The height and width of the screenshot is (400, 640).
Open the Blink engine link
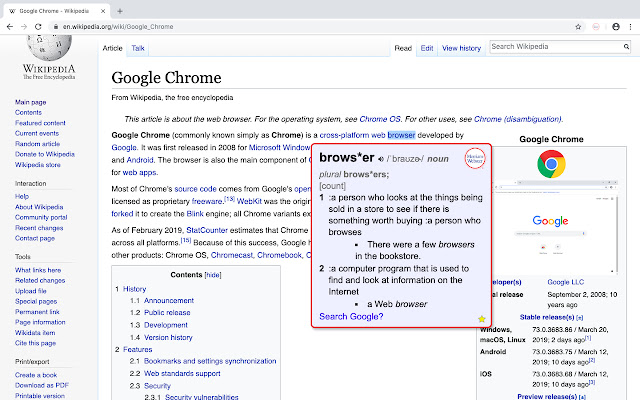(195, 214)
